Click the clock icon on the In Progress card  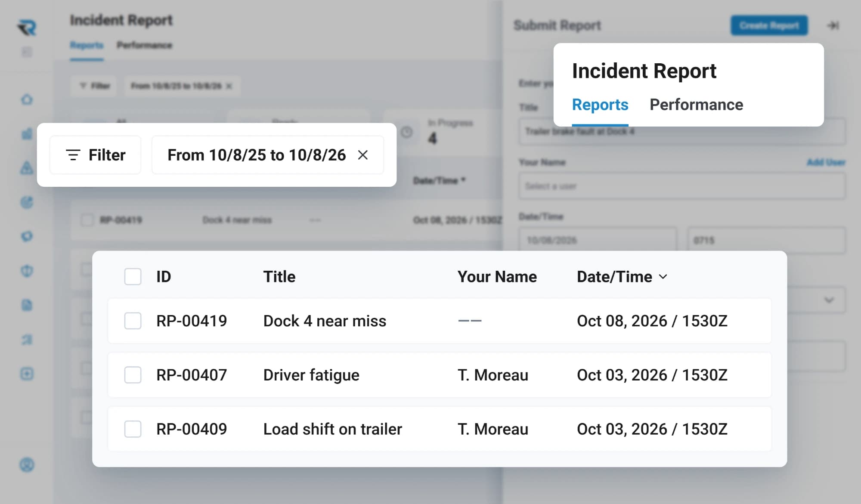(x=407, y=132)
